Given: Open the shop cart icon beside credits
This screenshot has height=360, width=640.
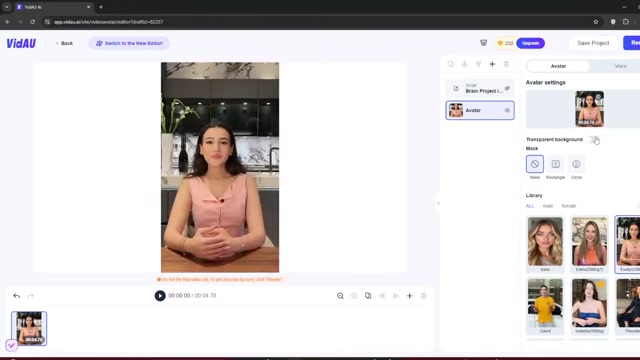Looking at the screenshot, I should click(x=483, y=43).
